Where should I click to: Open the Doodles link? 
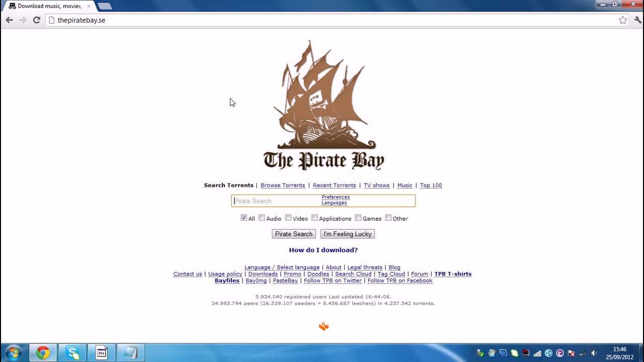(x=318, y=274)
